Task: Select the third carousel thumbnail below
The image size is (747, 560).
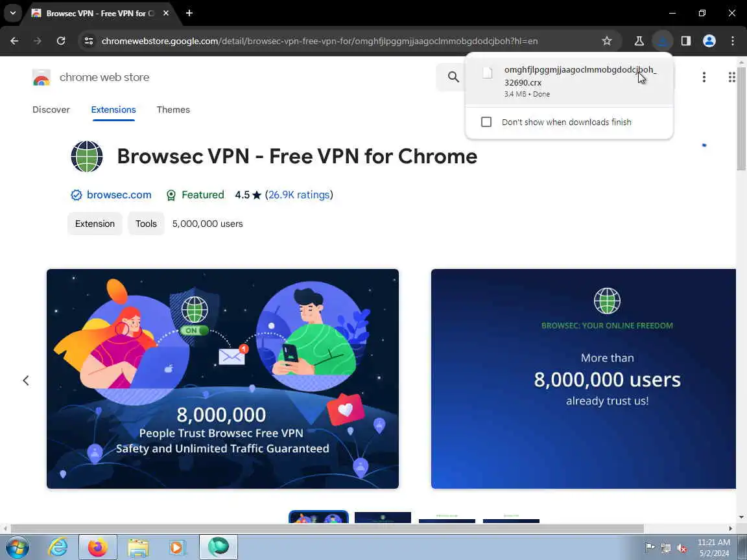Action: click(447, 518)
